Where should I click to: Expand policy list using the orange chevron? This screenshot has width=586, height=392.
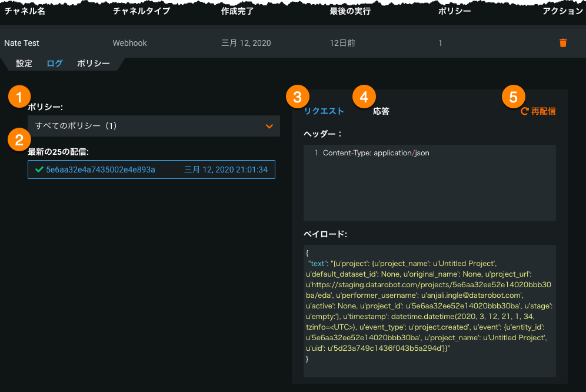pos(269,126)
